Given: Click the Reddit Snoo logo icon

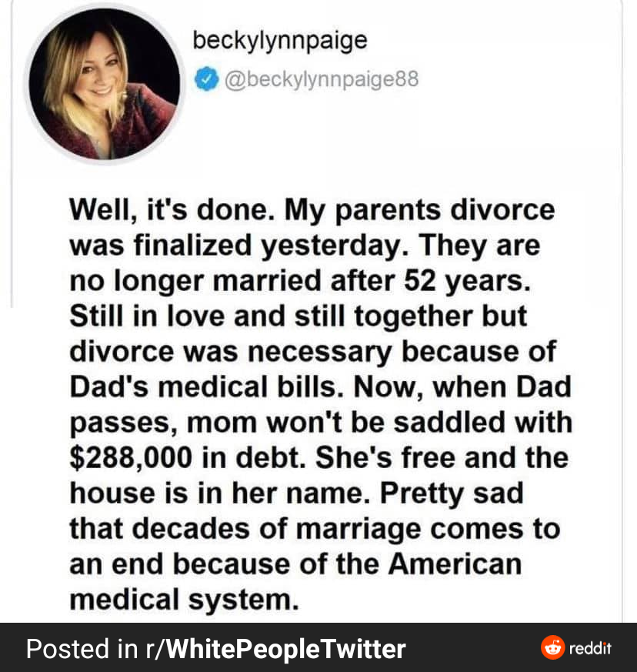Looking at the screenshot, I should click(552, 647).
